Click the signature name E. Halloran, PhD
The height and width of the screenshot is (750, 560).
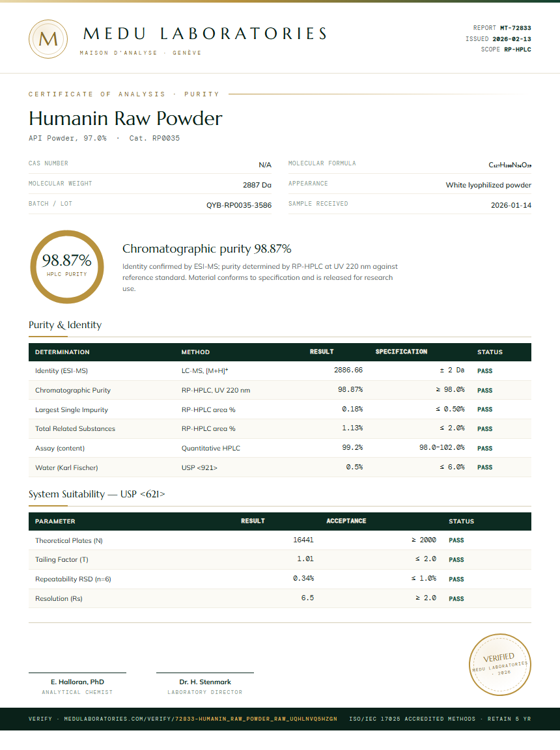tap(77, 682)
